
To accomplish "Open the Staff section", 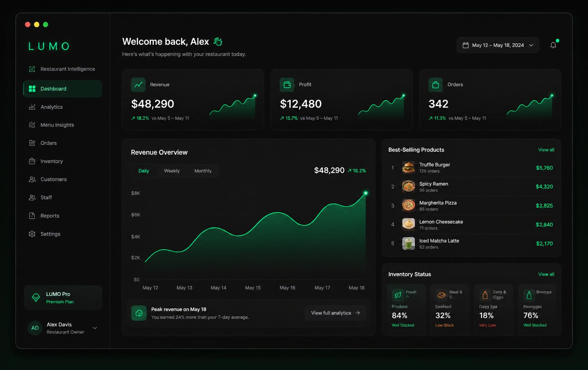I will click(62, 197).
